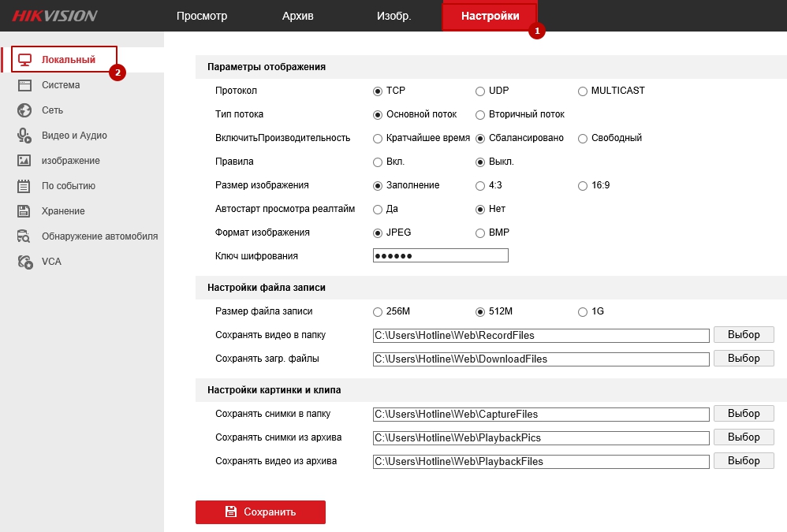
Task: Click Выбор next to CaptureFiles path
Action: point(744,414)
